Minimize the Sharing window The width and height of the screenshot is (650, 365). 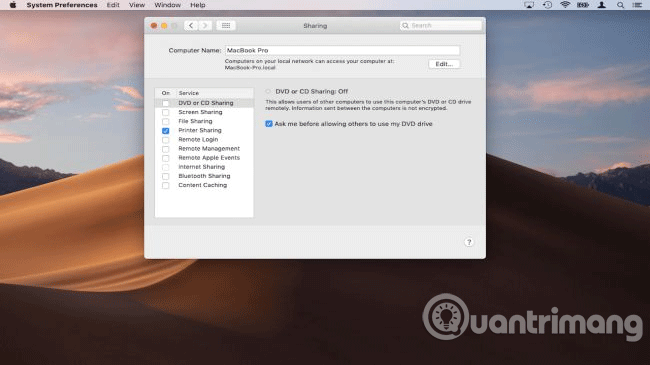coord(164,26)
